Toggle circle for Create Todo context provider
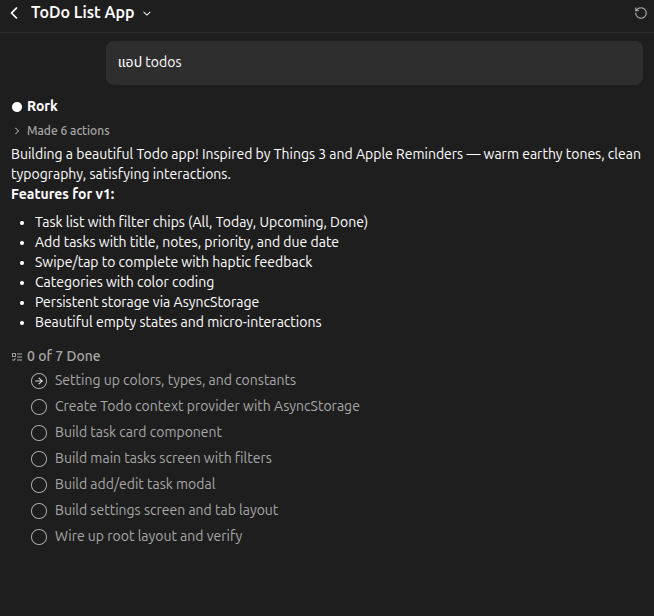The width and height of the screenshot is (654, 616). click(39, 407)
